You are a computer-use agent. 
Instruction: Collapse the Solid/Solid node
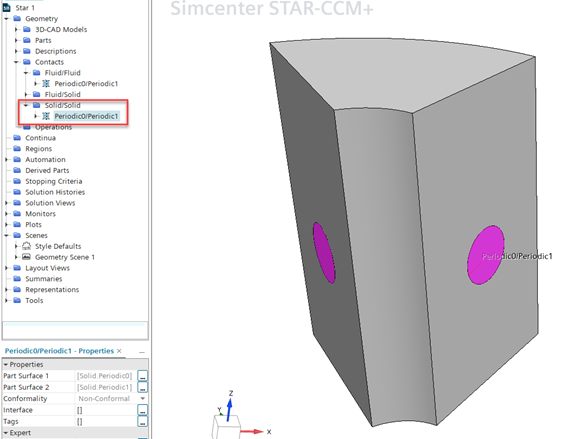pyautogui.click(x=26, y=105)
